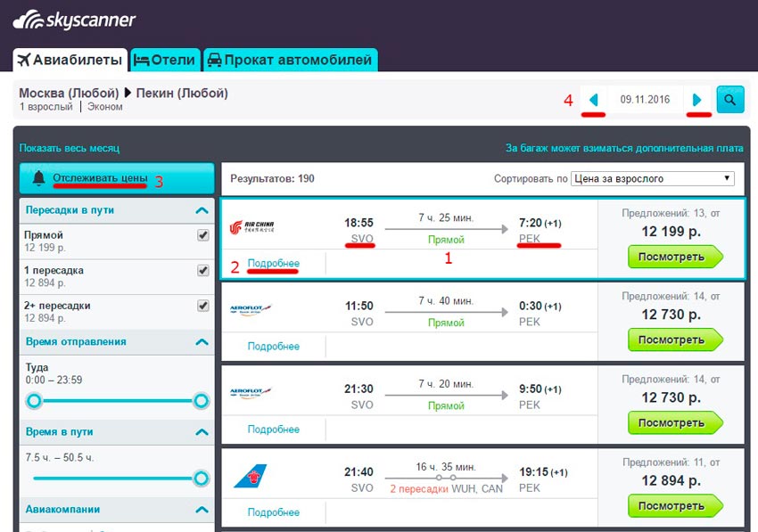Toggle the 2+ пересадки checkbox
This screenshot has width=758, height=532.
(202, 306)
